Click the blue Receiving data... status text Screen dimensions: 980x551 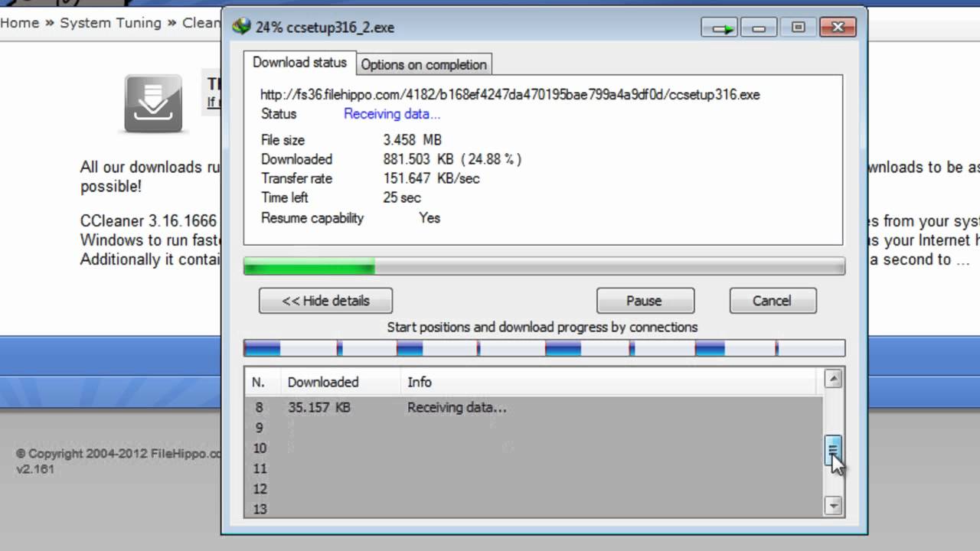pos(392,114)
